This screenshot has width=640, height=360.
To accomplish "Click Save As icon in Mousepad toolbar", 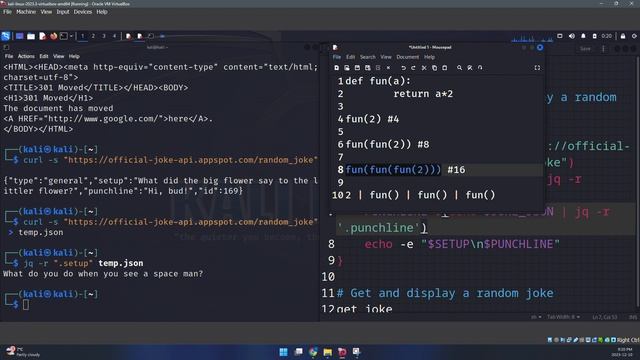I will click(x=368, y=68).
